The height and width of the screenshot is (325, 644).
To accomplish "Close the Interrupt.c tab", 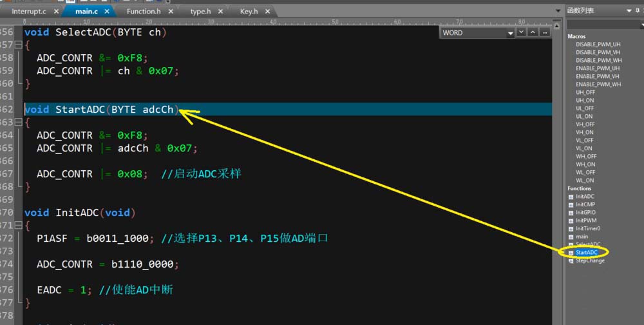I will 56,12.
